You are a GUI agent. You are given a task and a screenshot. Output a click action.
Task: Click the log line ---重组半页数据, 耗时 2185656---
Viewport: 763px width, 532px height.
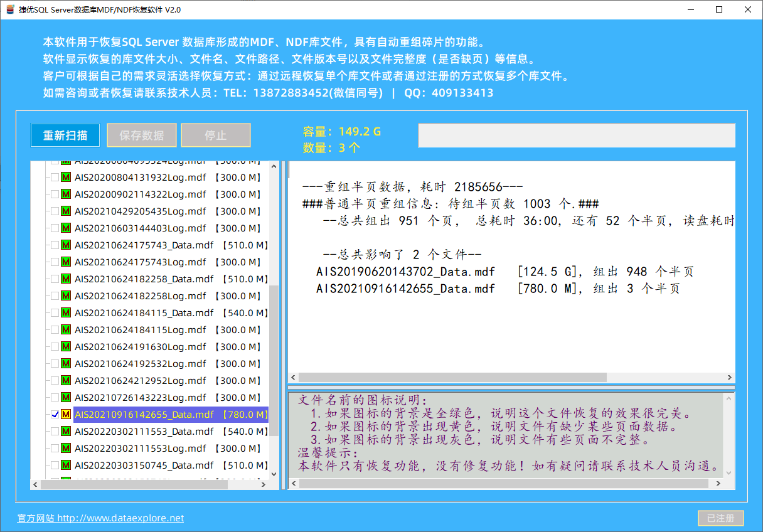[x=413, y=187]
